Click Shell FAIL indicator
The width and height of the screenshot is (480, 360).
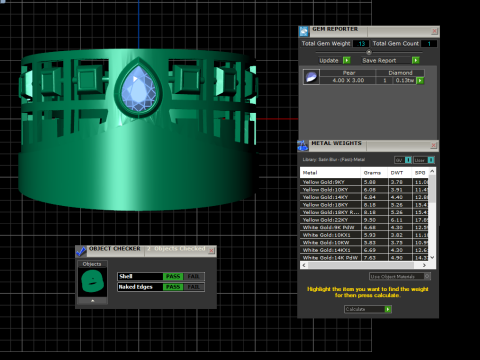point(193,276)
